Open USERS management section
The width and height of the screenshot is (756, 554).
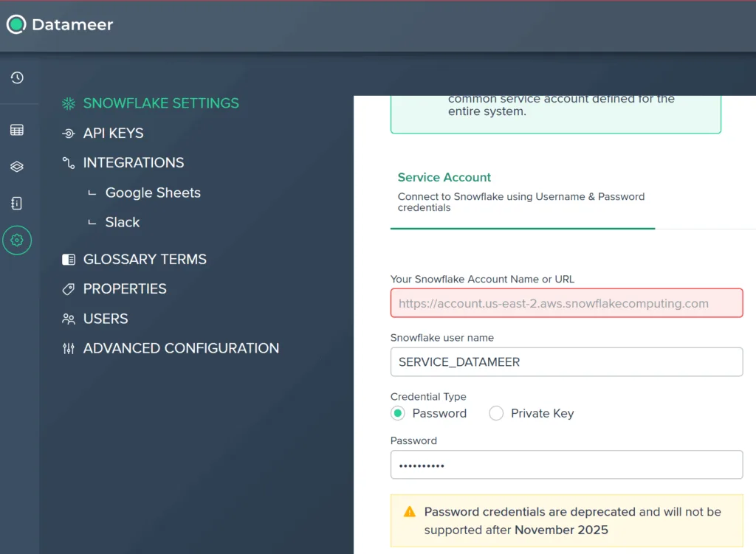coord(106,319)
